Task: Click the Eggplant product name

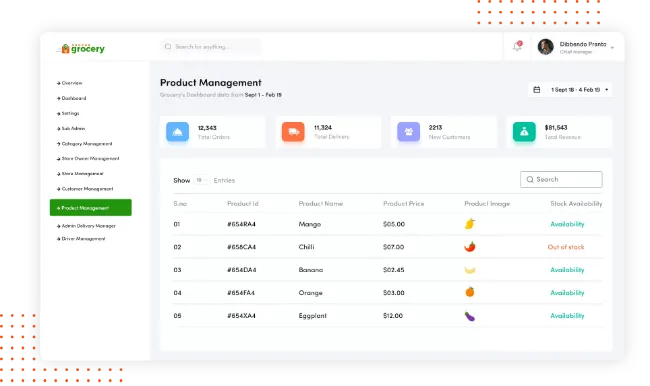Action: click(313, 316)
